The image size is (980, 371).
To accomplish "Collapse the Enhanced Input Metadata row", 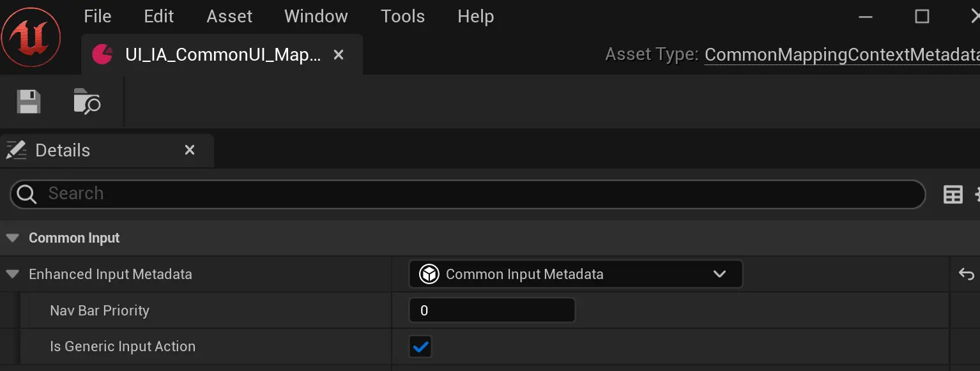I will coord(12,275).
